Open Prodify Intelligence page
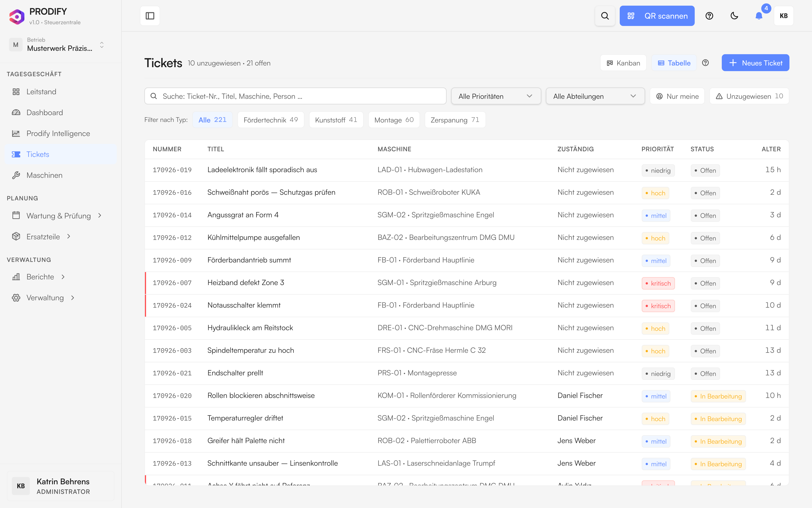Image resolution: width=812 pixels, height=508 pixels. pos(61,133)
